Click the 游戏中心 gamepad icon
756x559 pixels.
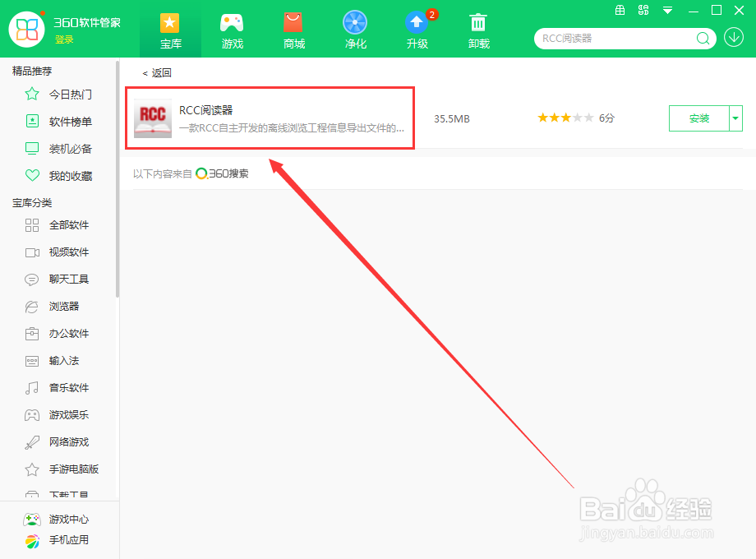click(x=32, y=520)
